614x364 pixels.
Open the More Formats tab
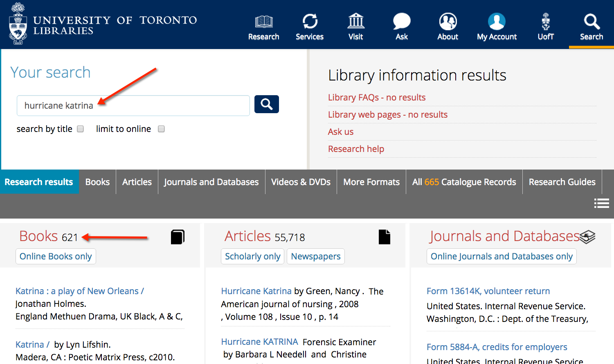click(371, 182)
